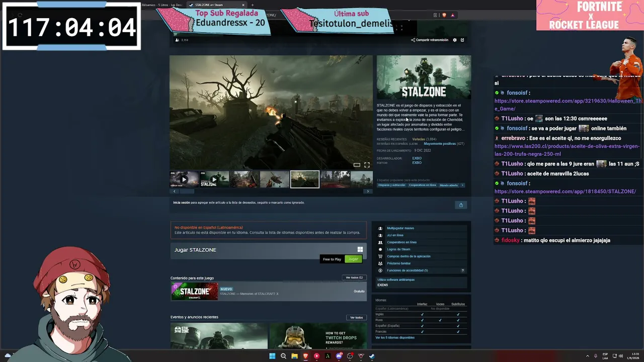Click Mayormente positivas reviews link
The width and height of the screenshot is (644, 362).
point(440,144)
